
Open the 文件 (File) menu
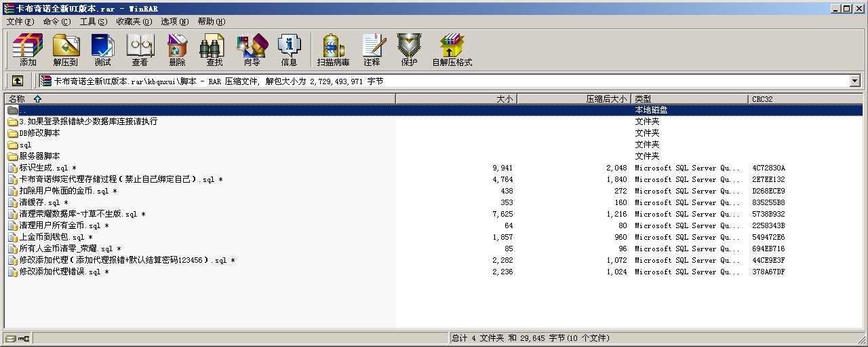click(x=20, y=22)
